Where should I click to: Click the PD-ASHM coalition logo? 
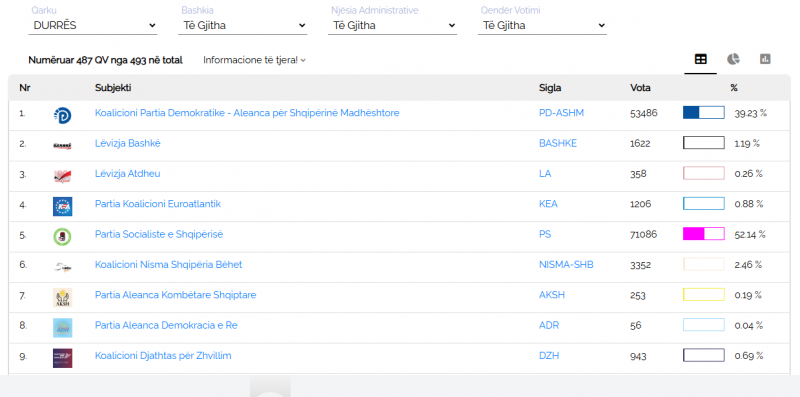tap(62, 115)
